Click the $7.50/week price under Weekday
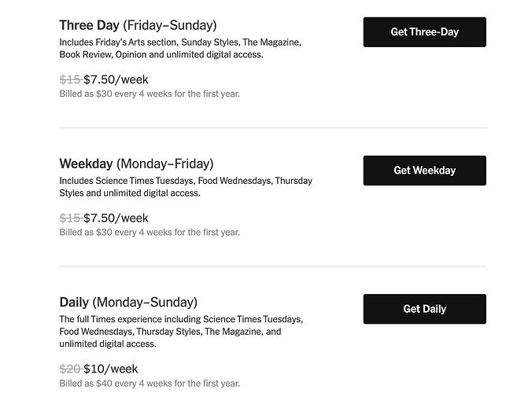532x393 pixels. 116,218
